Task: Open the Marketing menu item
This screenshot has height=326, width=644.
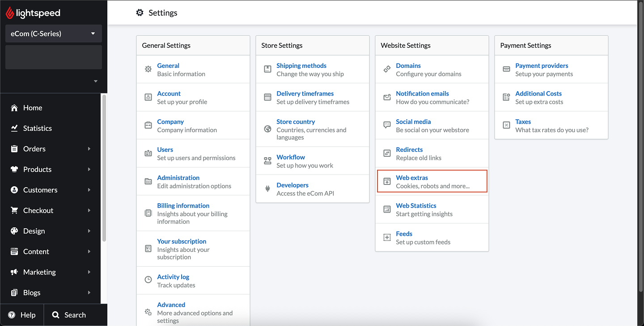Action: [x=51, y=272]
